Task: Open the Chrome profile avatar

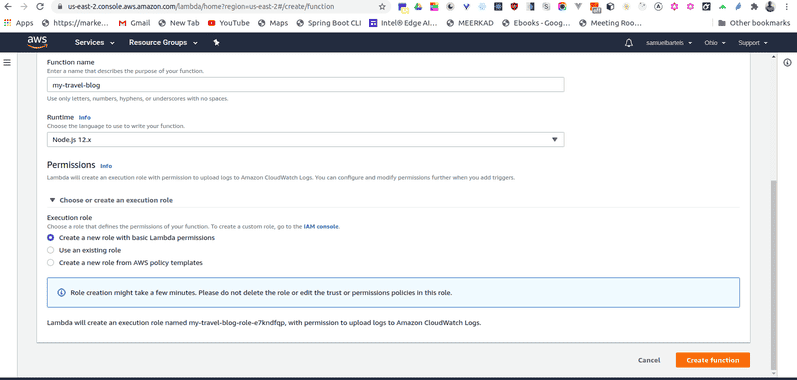Action: coord(770,7)
